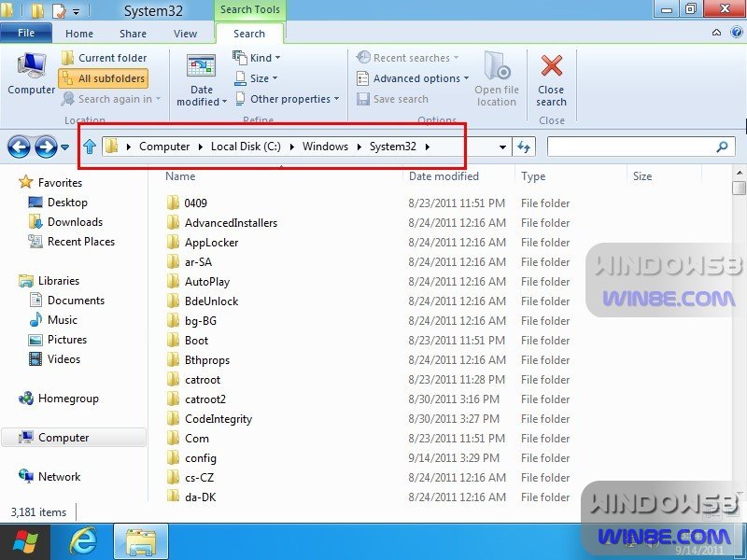Viewport: 747px width, 560px height.
Task: Open the Search again in dropdown
Action: click(111, 99)
